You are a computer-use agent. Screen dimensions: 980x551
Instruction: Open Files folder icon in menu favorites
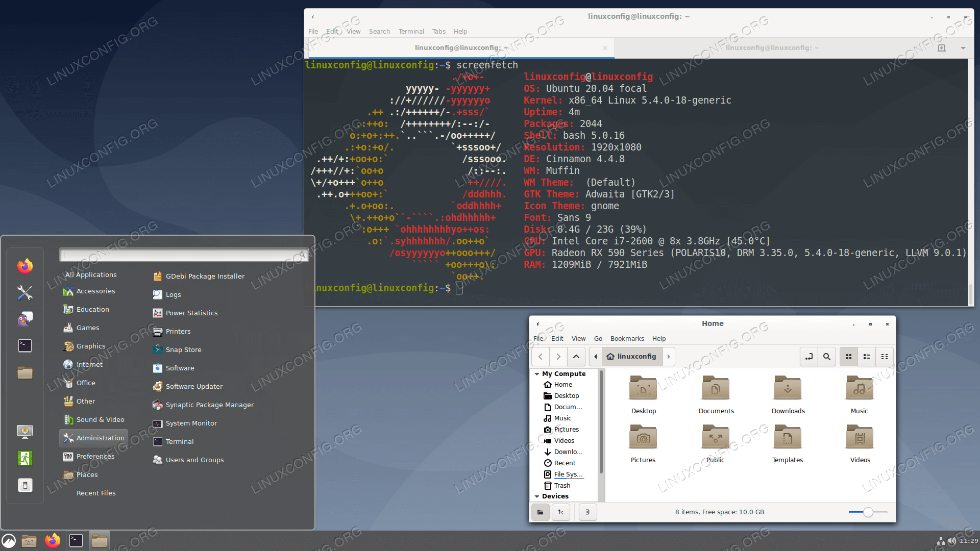(24, 372)
